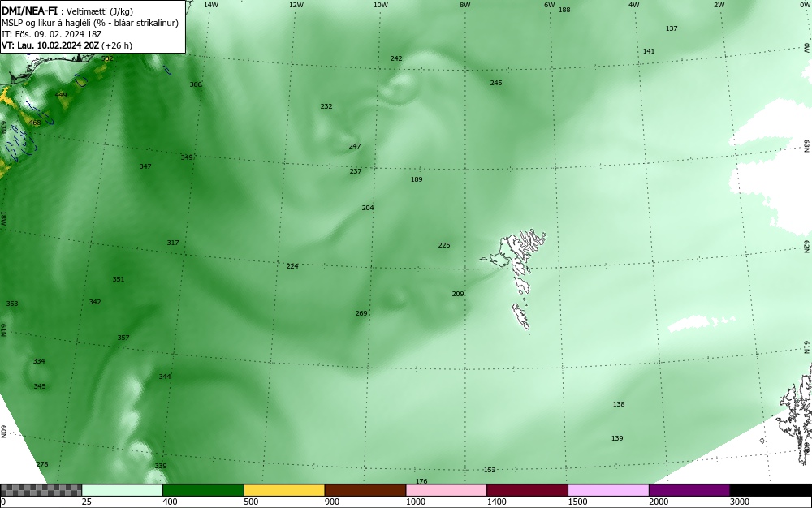Select the maroon 1400–1500 legend swatch
812x508 pixels.
(527, 490)
